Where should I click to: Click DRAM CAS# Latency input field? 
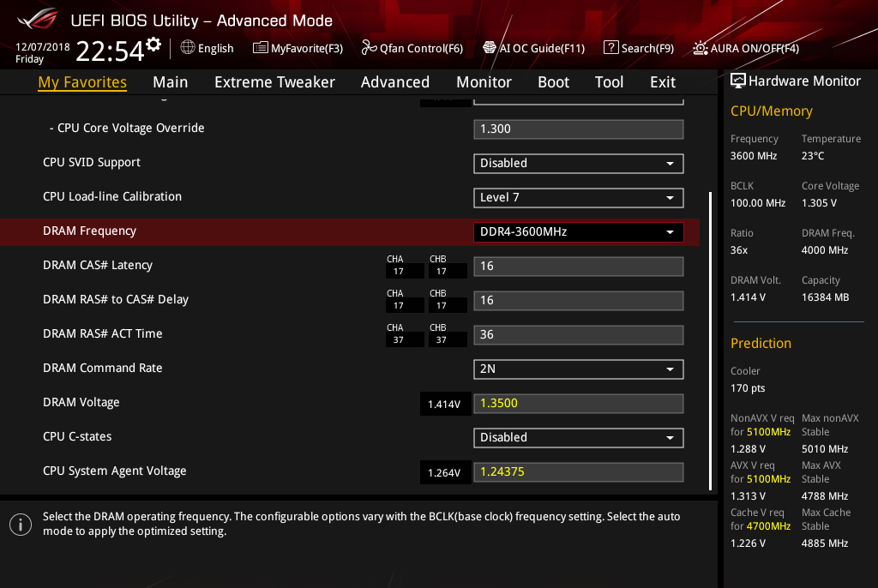tap(579, 267)
